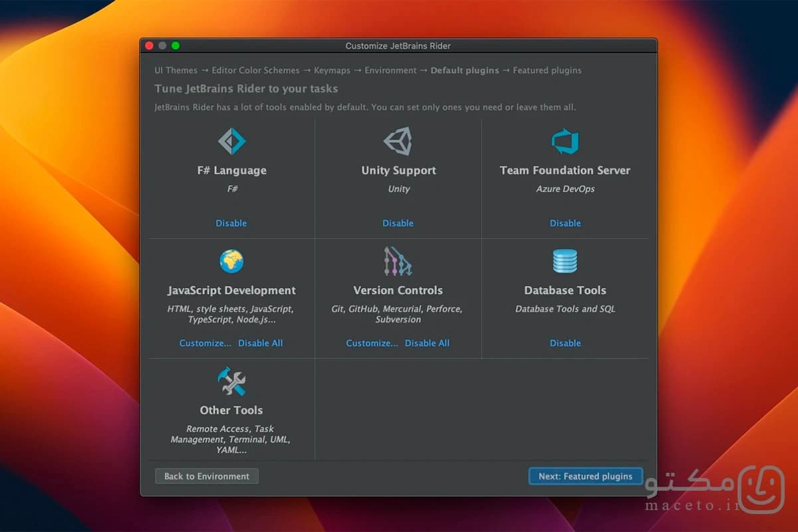Click the Other Tools wrench and hammer icon
Screen dimensions: 798x532
click(231, 381)
